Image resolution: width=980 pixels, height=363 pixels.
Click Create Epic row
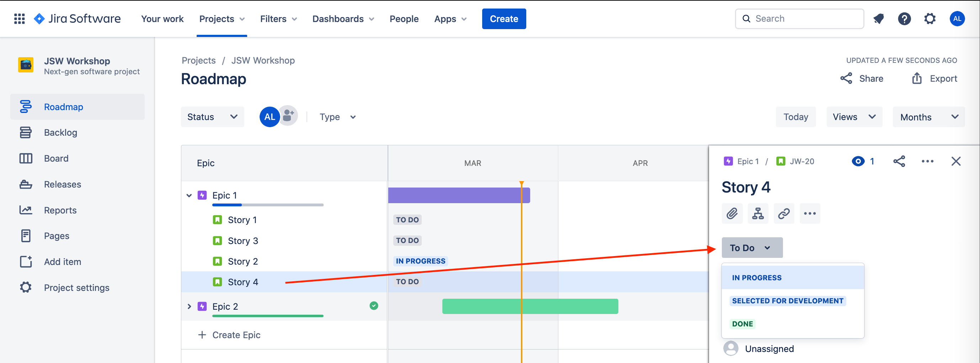tap(284, 335)
